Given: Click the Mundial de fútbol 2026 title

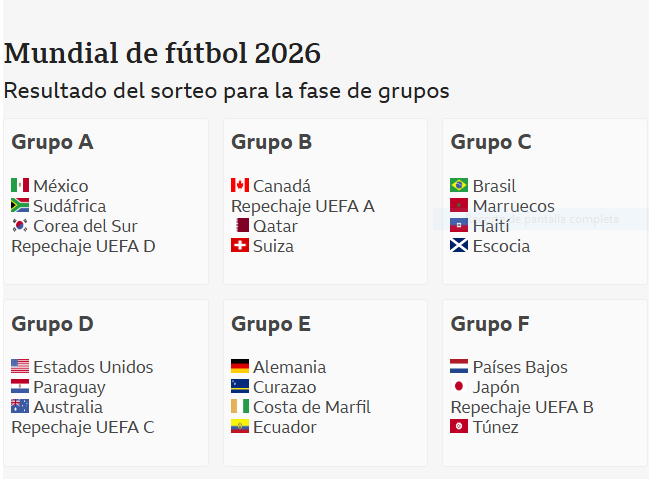Looking at the screenshot, I should coord(162,53).
